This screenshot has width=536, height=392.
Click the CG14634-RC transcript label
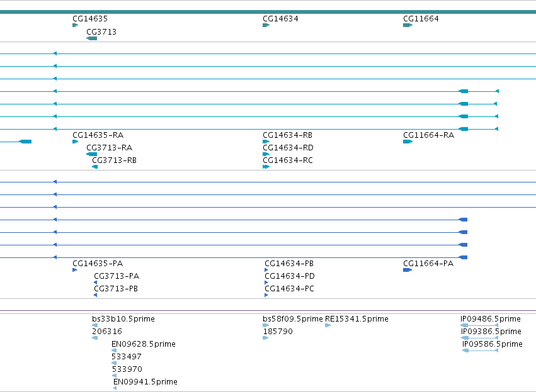[x=287, y=160]
